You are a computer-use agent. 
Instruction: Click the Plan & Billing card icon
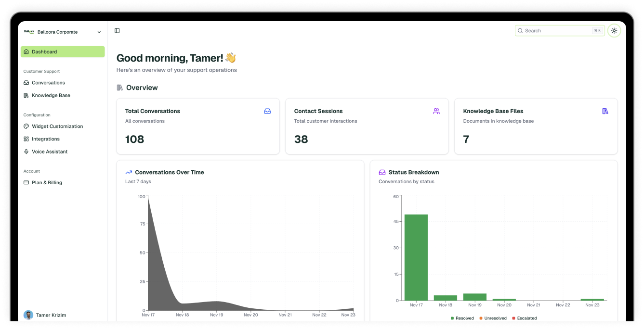(x=26, y=183)
